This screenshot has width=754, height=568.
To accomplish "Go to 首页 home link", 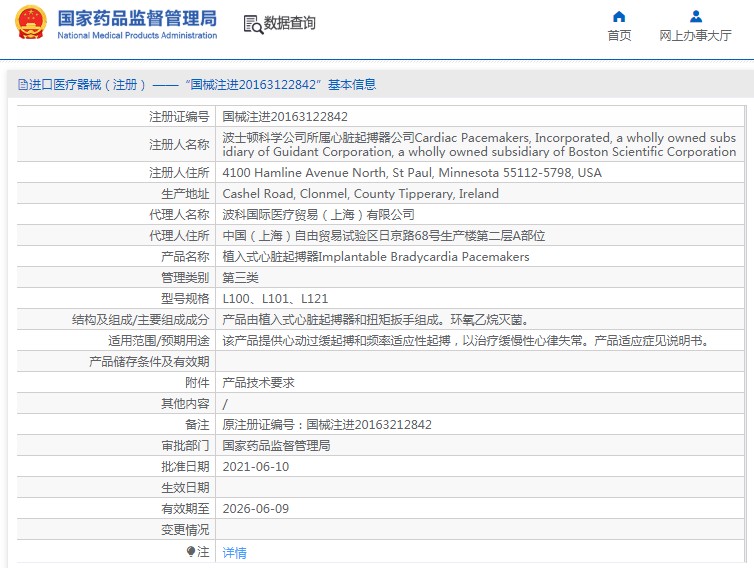I will pyautogui.click(x=619, y=36).
